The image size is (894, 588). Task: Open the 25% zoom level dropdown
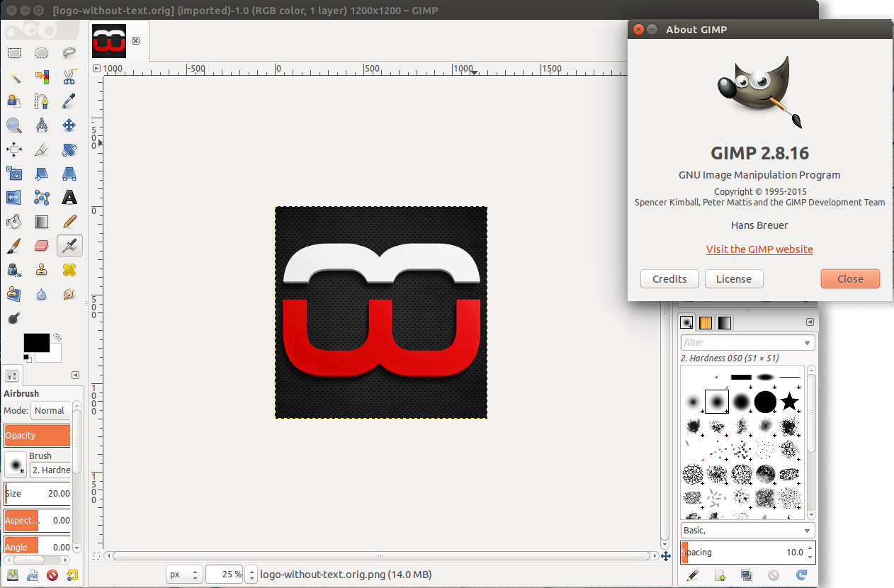pyautogui.click(x=251, y=575)
